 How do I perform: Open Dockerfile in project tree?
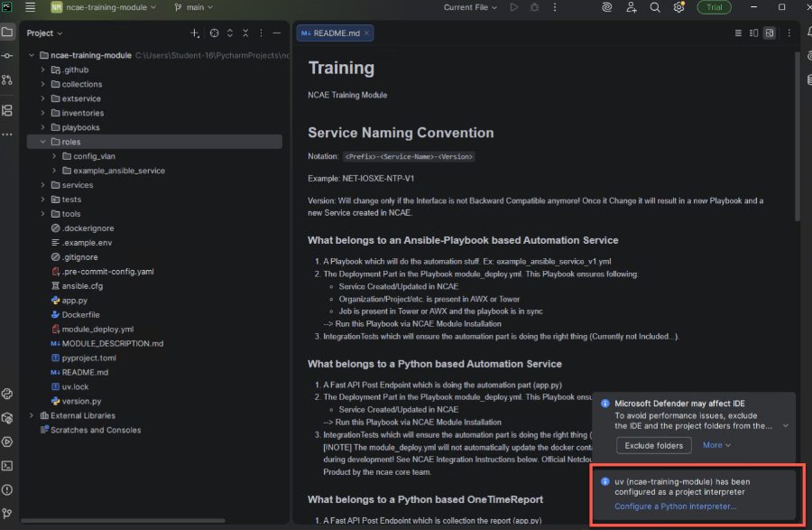click(x=76, y=314)
